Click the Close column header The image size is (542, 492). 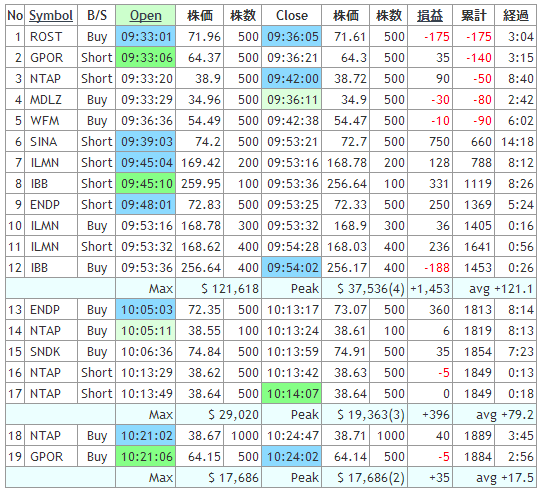[x=292, y=16]
